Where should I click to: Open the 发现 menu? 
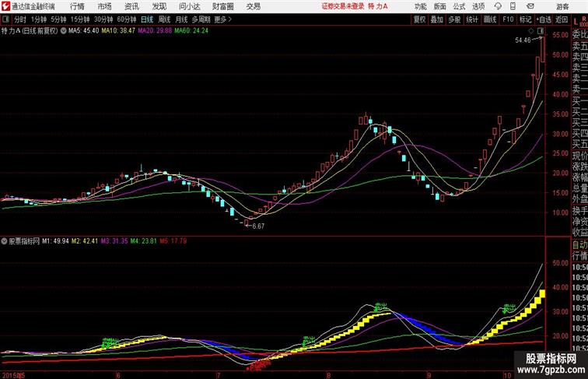[159, 6]
